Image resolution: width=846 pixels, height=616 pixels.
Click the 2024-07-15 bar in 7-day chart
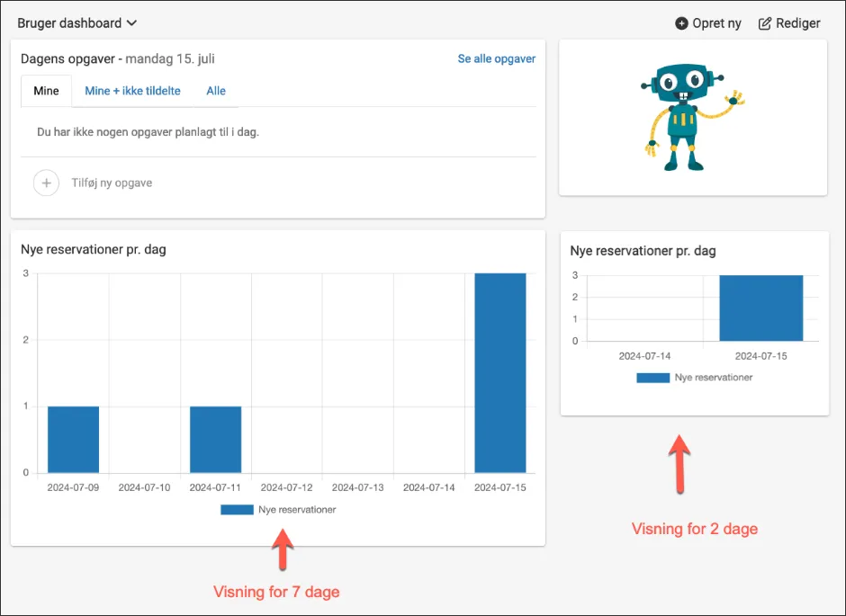pyautogui.click(x=500, y=373)
